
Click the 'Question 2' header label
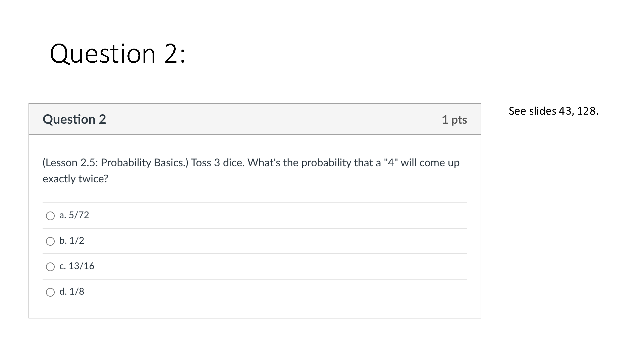point(74,119)
